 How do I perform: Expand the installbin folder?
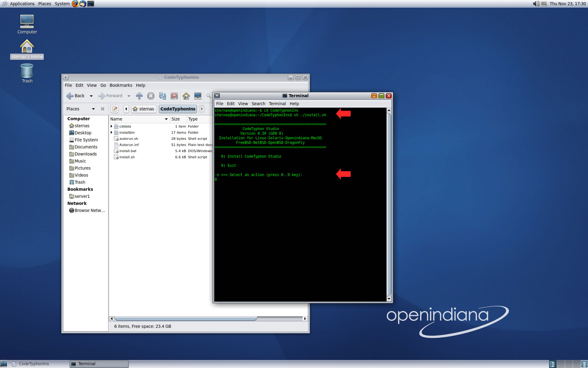111,132
